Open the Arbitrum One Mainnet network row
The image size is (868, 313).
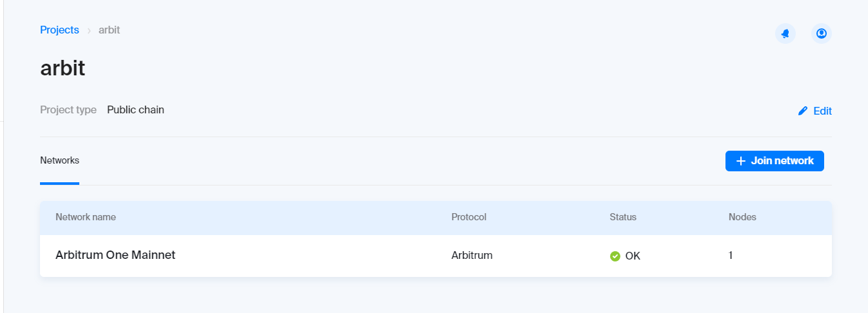coord(115,255)
